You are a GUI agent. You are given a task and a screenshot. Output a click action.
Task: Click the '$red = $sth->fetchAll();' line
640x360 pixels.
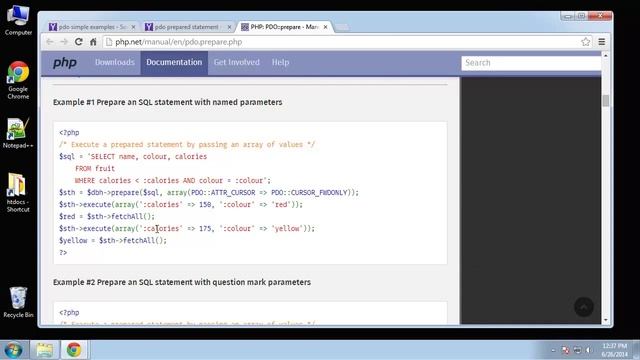(107, 216)
